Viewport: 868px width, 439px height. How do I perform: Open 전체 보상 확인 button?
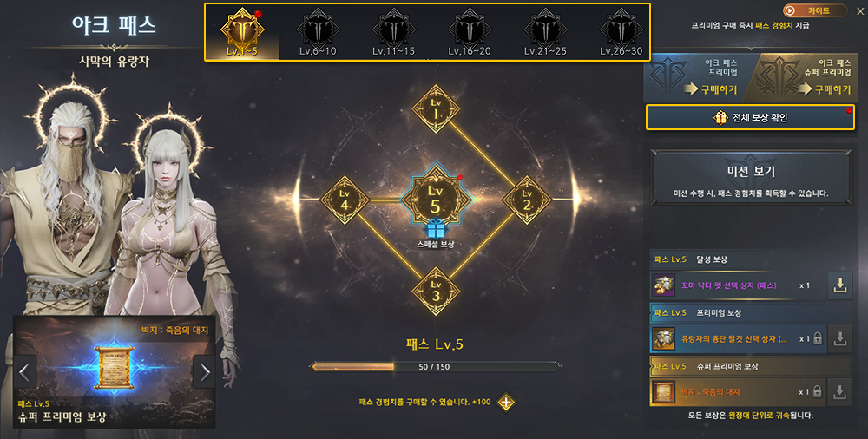click(750, 117)
